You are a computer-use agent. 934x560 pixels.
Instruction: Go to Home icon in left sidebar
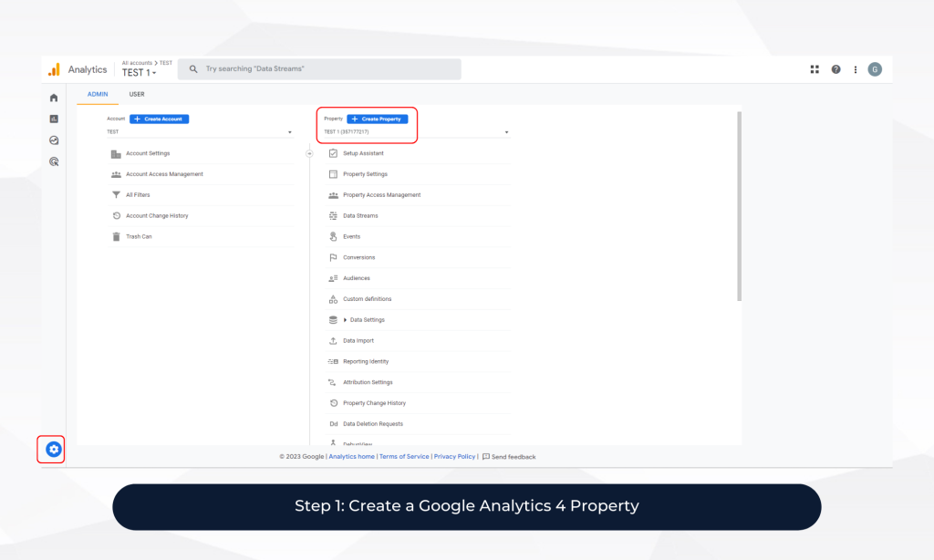pyautogui.click(x=54, y=98)
